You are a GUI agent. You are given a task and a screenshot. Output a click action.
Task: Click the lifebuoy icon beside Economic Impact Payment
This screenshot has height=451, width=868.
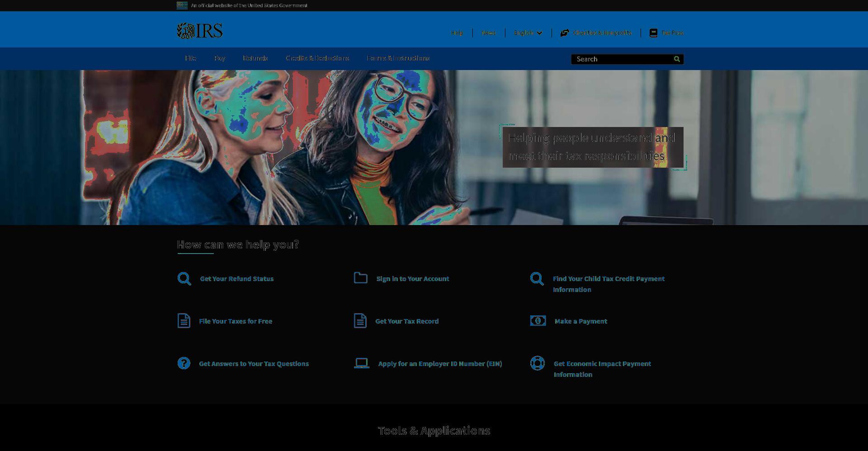[537, 363]
